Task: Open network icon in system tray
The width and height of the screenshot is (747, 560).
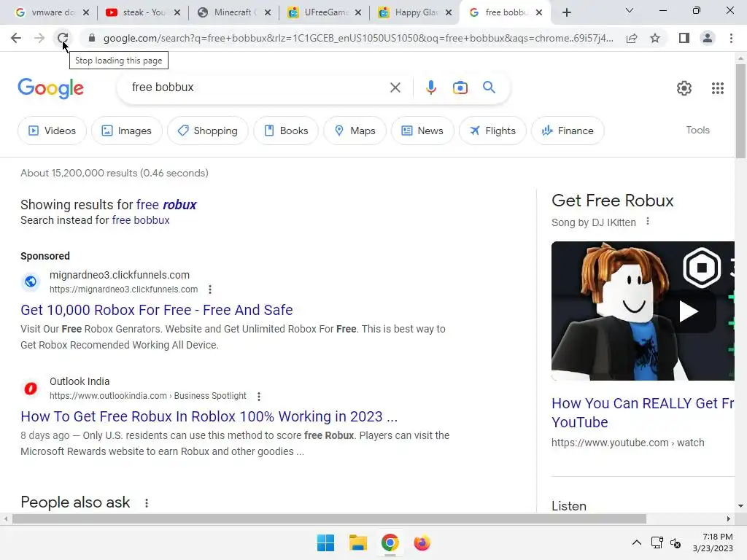Action: (x=657, y=542)
